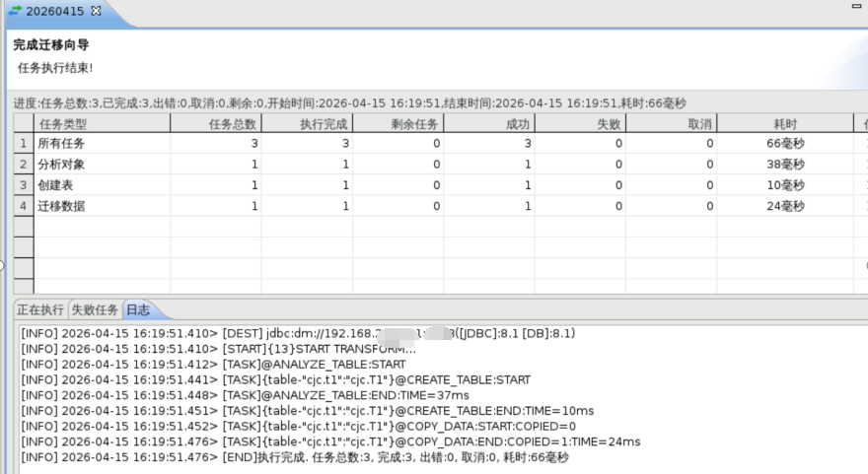Click the 执行完成 column header
This screenshot has height=474, width=868.
click(307, 124)
